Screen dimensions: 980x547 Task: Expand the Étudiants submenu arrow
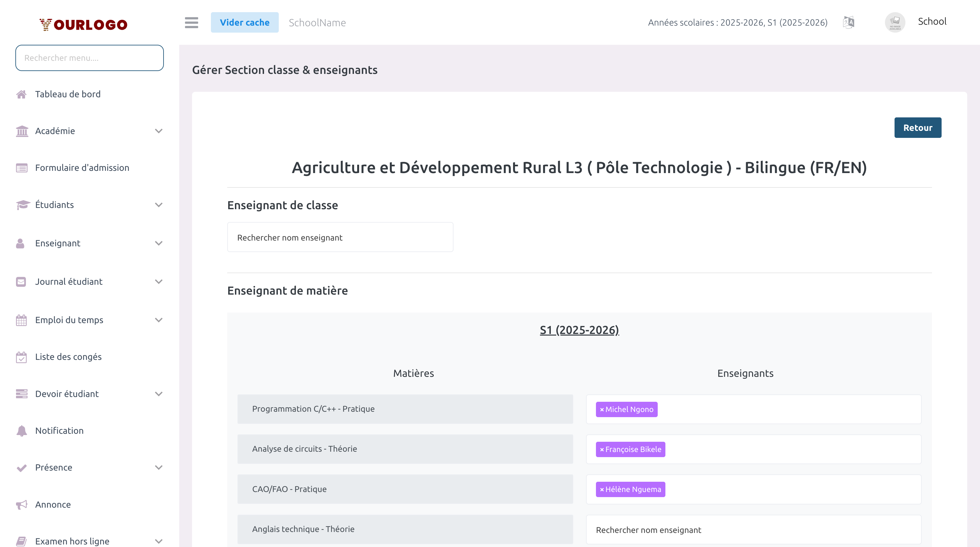(159, 205)
